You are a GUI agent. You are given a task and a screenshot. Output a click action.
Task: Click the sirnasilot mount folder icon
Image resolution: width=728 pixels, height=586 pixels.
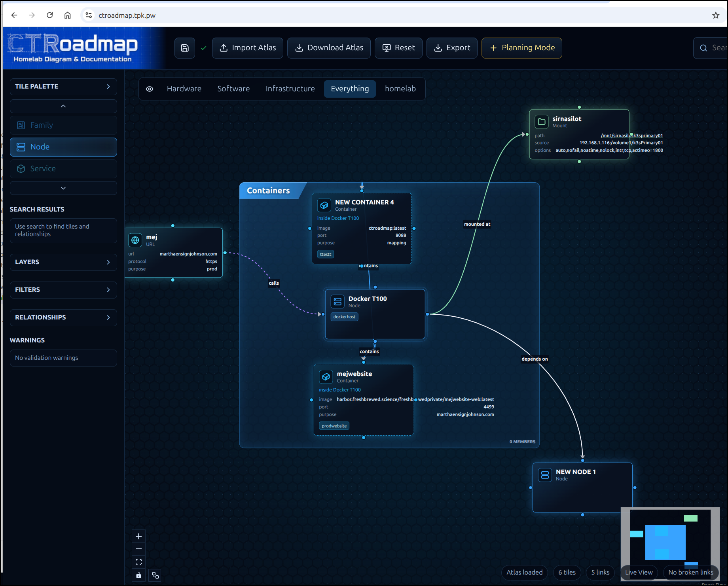click(542, 121)
